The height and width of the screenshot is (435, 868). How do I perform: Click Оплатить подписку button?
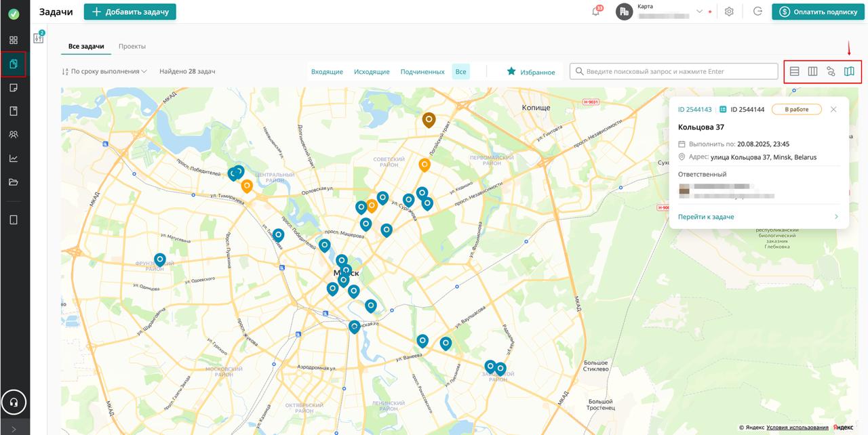818,12
